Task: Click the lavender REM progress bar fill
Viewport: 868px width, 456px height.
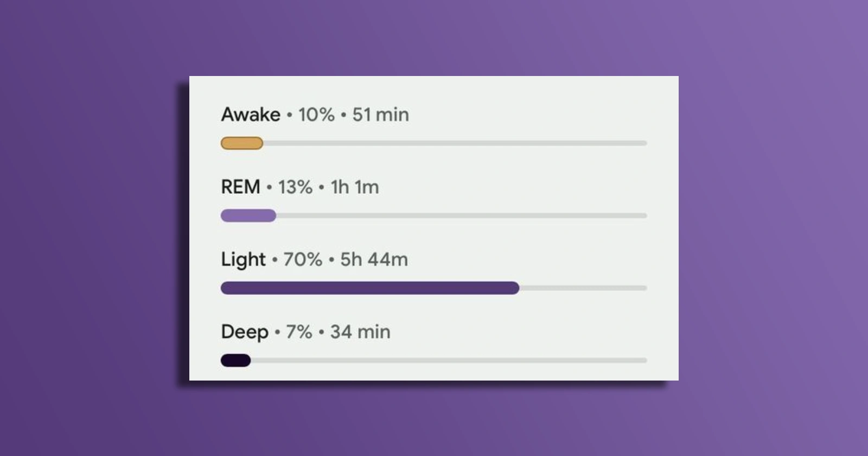Action: [248, 216]
